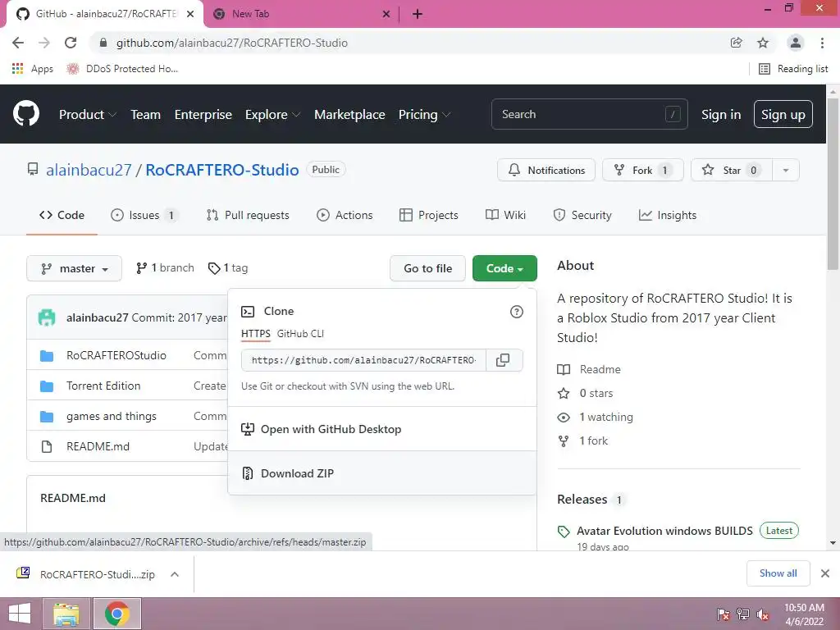Click the Notifications button
The image size is (840, 630).
(x=546, y=171)
